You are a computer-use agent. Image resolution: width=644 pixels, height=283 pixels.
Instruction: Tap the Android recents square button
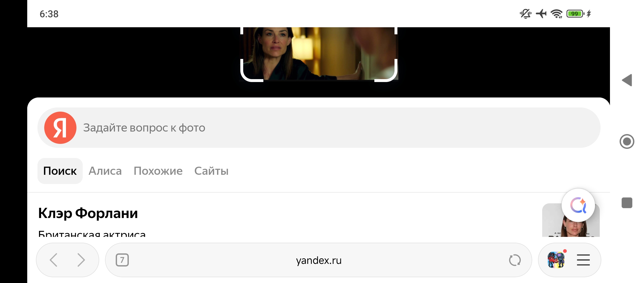[x=627, y=203]
